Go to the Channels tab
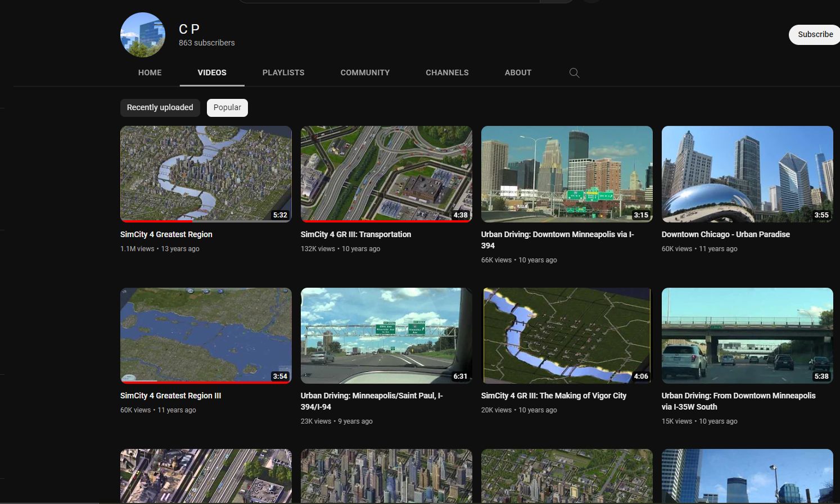This screenshot has width=840, height=504. coord(447,72)
